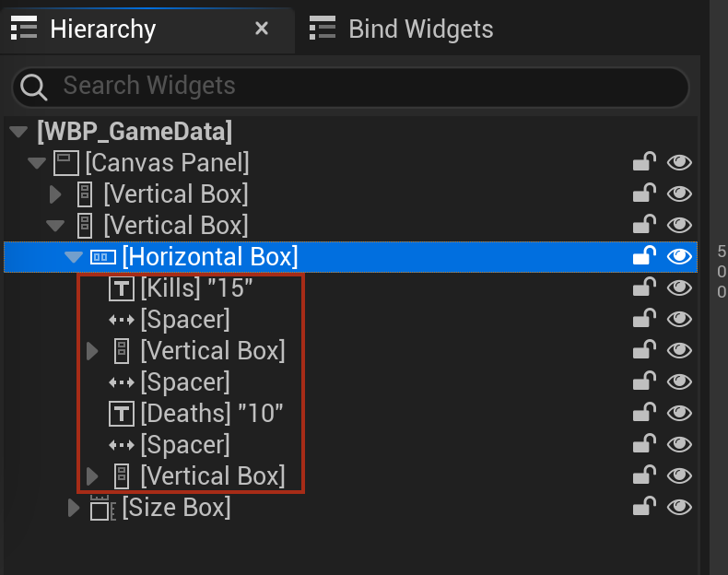Toggle lock on the Size Box row
The width and height of the screenshot is (728, 575).
644,506
